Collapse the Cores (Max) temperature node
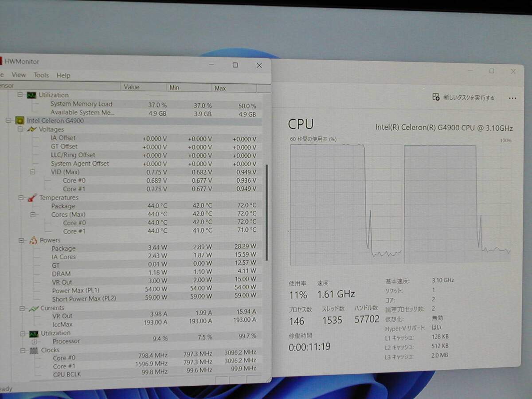Screen dimensions: 532x399 pos(32,215)
